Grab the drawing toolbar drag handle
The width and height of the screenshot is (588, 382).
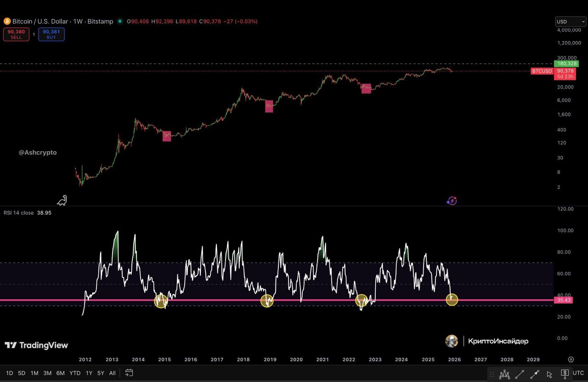(x=492, y=374)
